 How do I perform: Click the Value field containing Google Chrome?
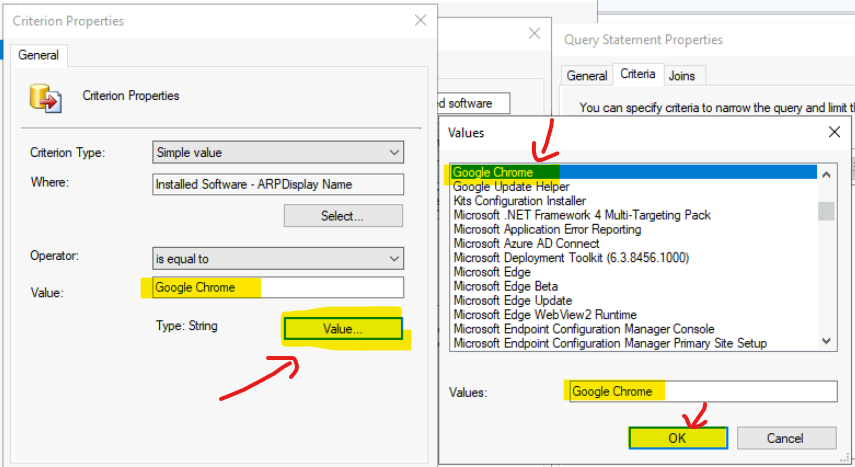coord(278,288)
